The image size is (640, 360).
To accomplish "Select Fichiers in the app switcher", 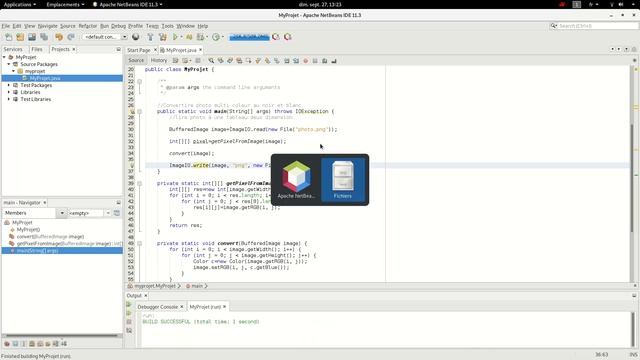I will [x=343, y=180].
